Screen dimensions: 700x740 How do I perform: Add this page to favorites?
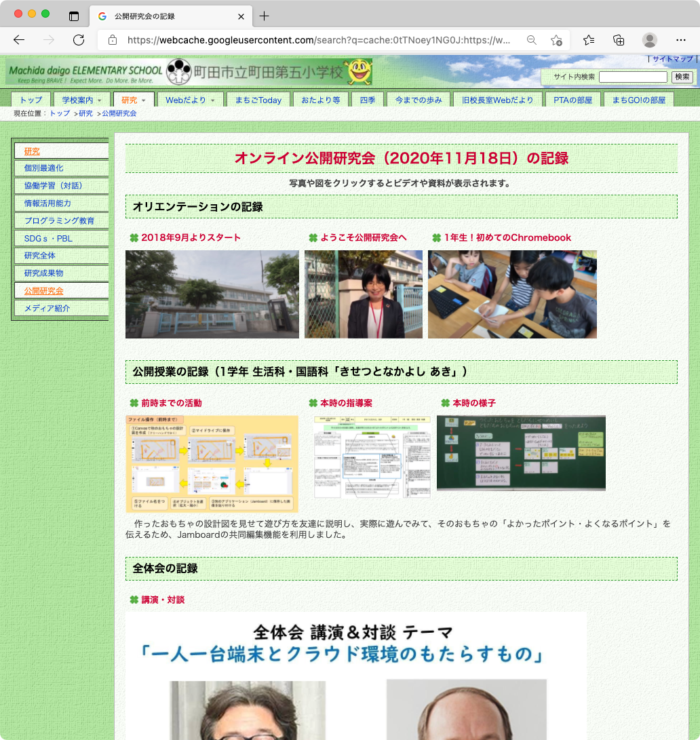[x=556, y=40]
